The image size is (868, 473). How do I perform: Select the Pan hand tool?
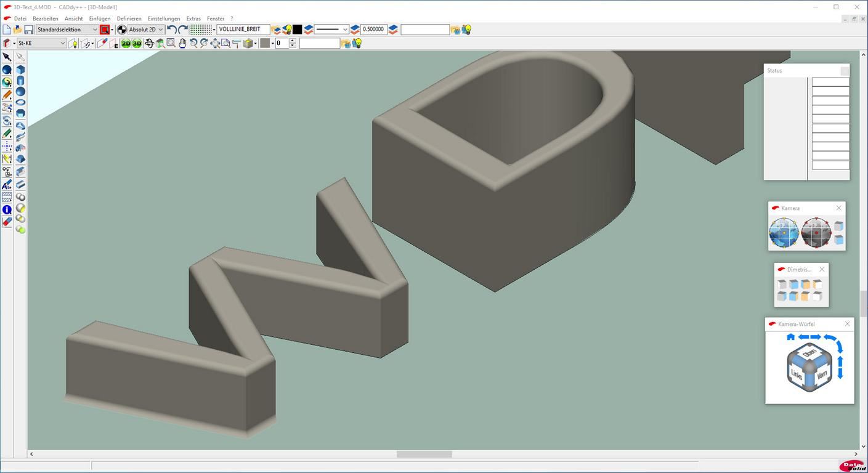182,43
